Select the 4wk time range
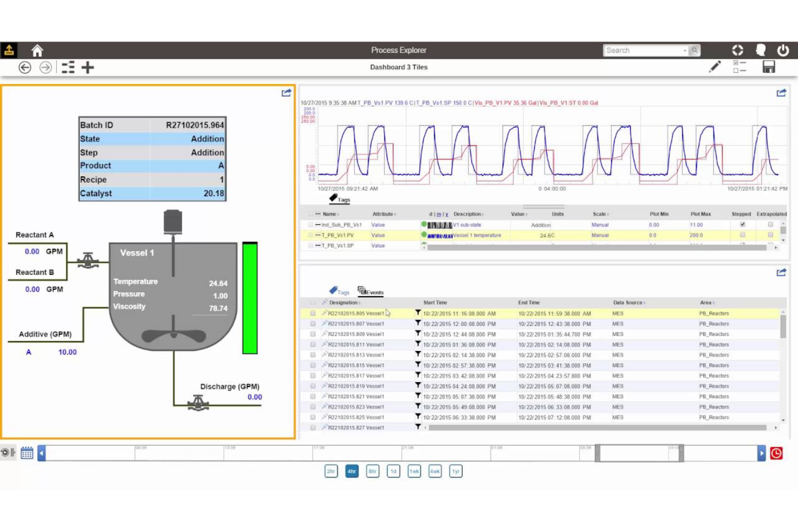This screenshot has width=798, height=532. tap(435, 471)
